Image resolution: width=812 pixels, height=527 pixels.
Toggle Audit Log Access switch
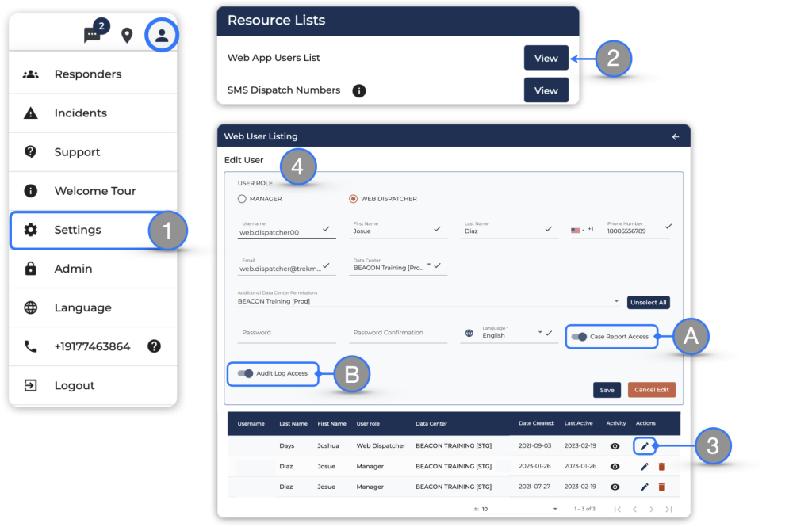(x=245, y=373)
